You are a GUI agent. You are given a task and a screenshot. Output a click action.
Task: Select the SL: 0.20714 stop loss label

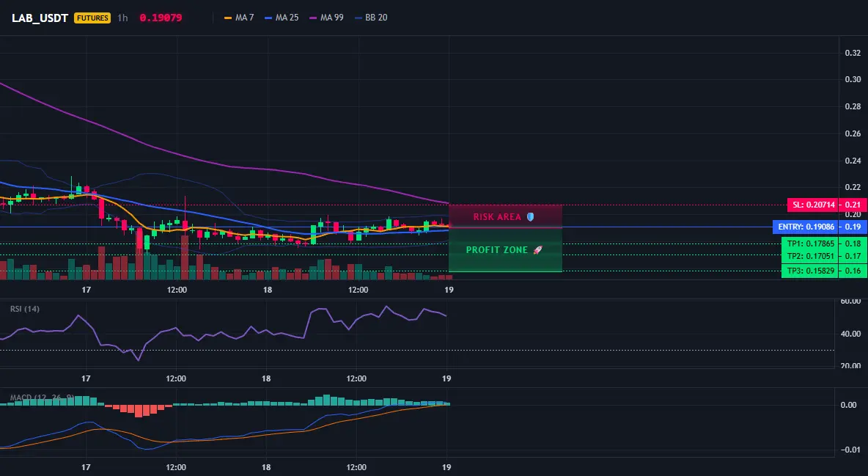[812, 205]
